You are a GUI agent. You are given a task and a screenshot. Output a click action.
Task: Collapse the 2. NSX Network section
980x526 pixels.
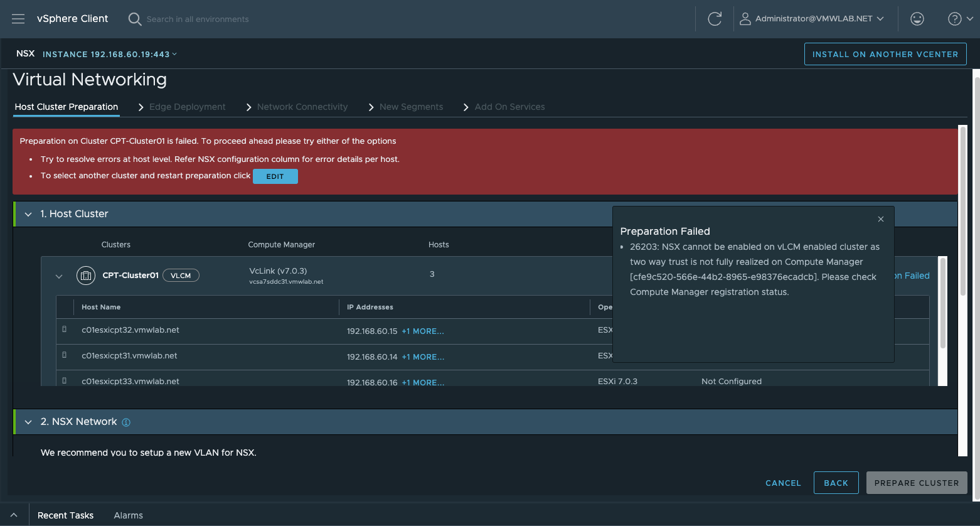pyautogui.click(x=28, y=422)
